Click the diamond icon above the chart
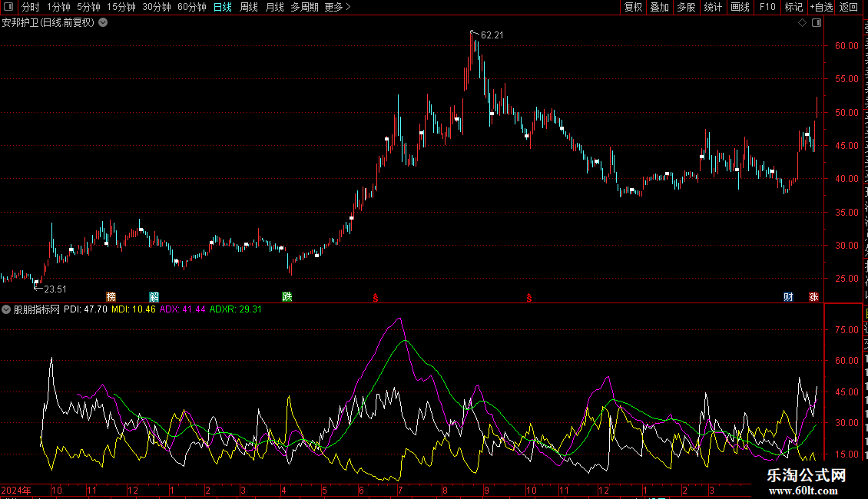The image size is (868, 499). click(x=802, y=23)
